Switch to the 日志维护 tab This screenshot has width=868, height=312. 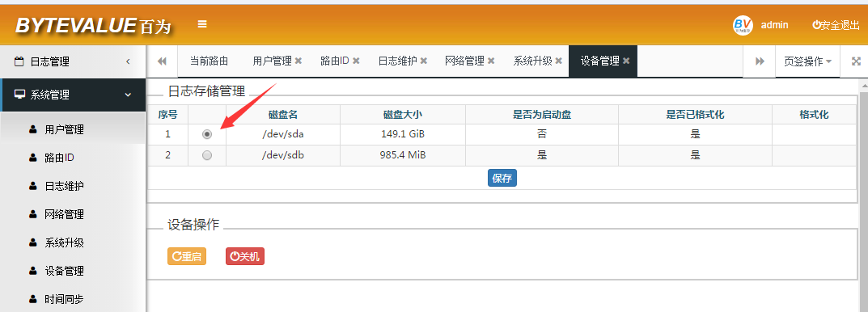coord(397,61)
